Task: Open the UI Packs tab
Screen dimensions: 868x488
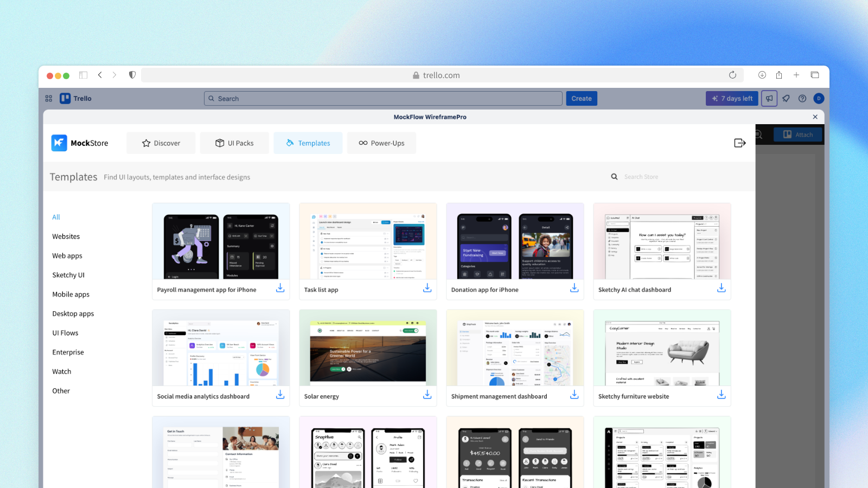Action: pos(234,143)
